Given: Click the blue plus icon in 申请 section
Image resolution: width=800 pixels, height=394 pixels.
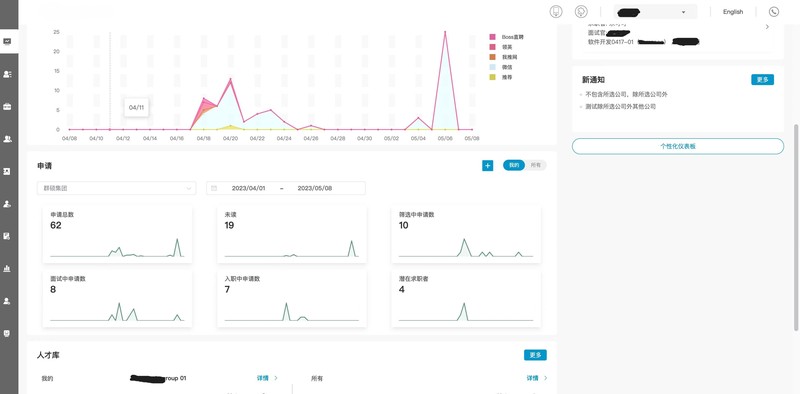Looking at the screenshot, I should pos(488,165).
